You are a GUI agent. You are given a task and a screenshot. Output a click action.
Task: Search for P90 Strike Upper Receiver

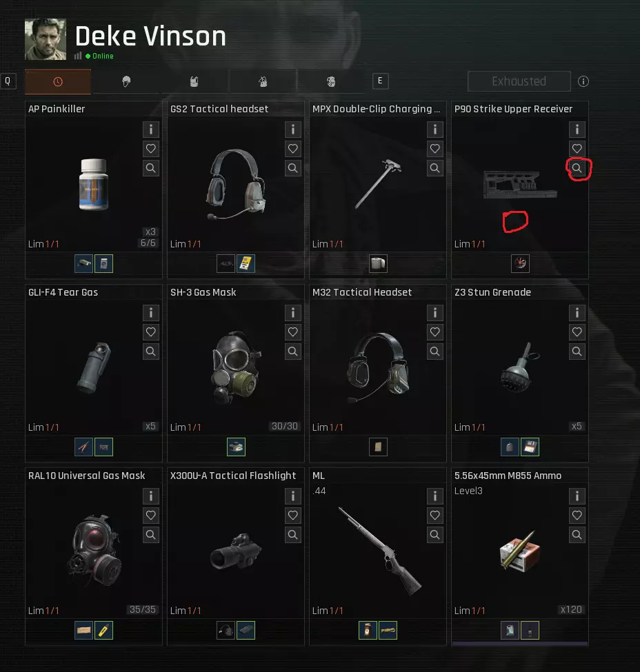point(577,168)
